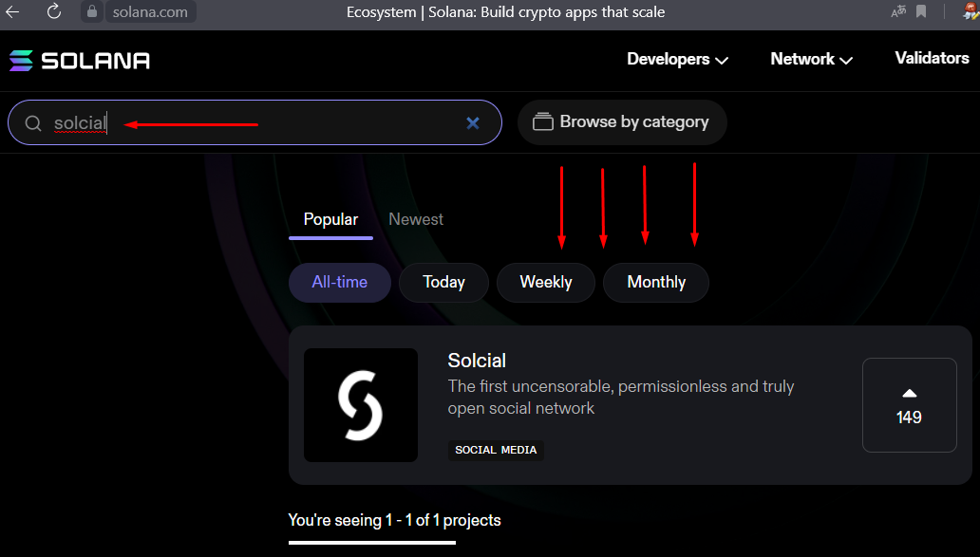This screenshot has height=557, width=980.
Task: Open the translate page icon
Action: [898, 11]
